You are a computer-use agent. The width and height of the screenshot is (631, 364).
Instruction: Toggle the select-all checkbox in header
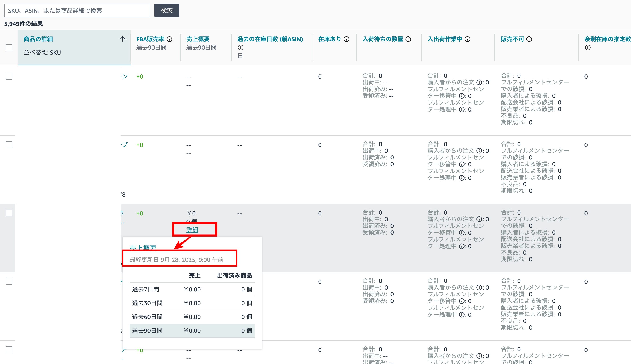pos(9,48)
